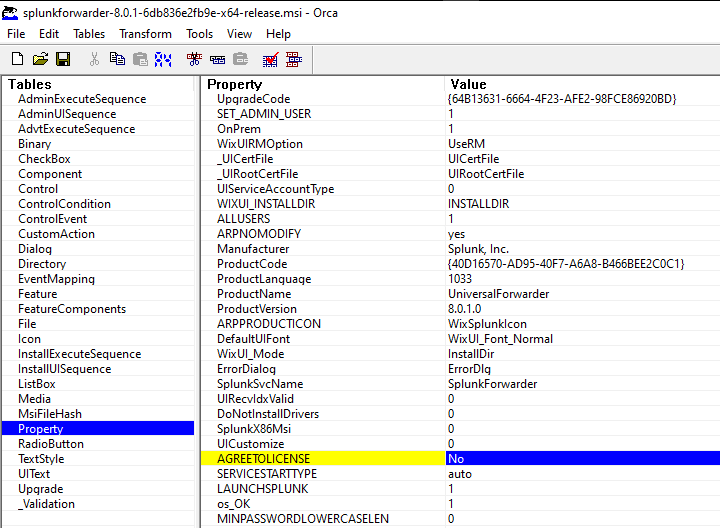
Task: Click the Validate icon with red checkmark
Action: coord(270,60)
